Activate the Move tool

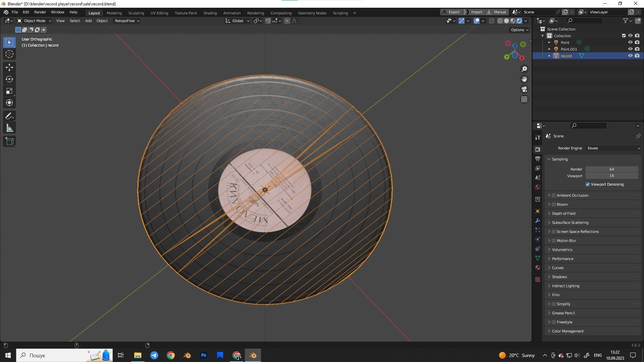tap(9, 67)
